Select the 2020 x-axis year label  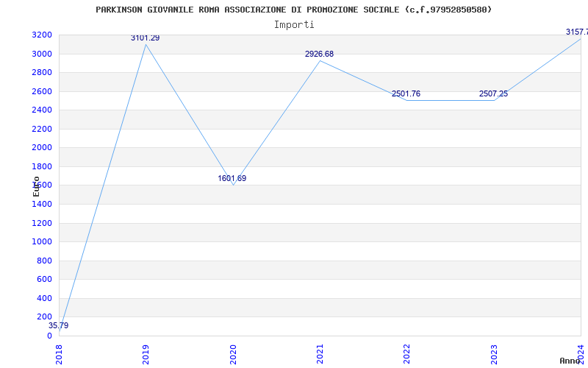tap(233, 354)
